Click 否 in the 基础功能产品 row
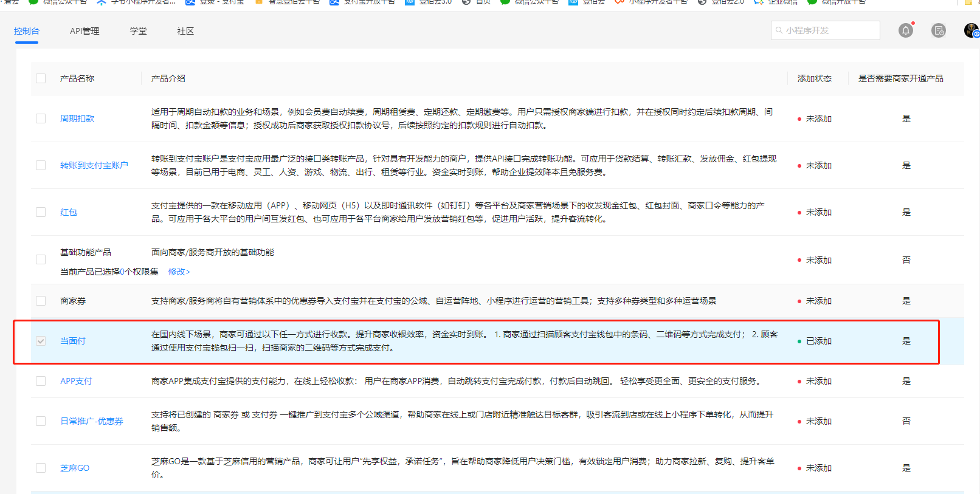This screenshot has width=980, height=494. click(906, 259)
